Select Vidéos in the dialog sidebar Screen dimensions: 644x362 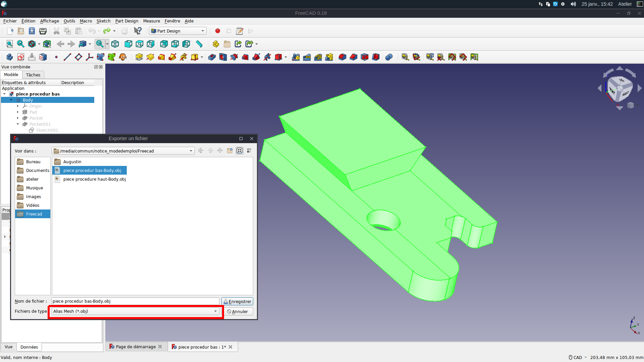click(33, 205)
